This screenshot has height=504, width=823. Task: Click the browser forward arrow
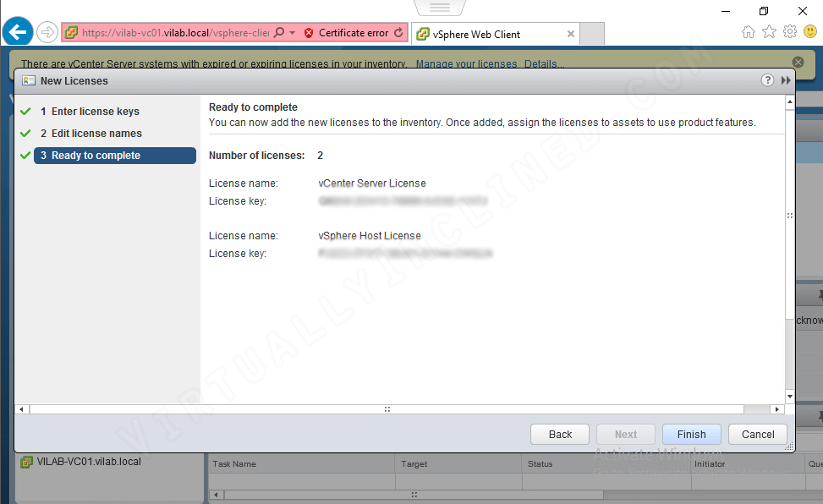pyautogui.click(x=47, y=32)
